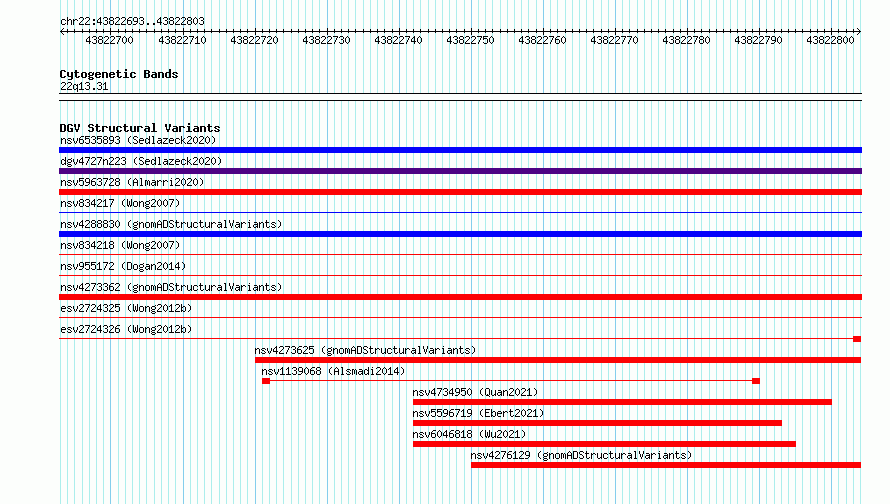Click the nsv4273362 (gnomADStructuralVariants) label
890x504 pixels.
coord(171,287)
